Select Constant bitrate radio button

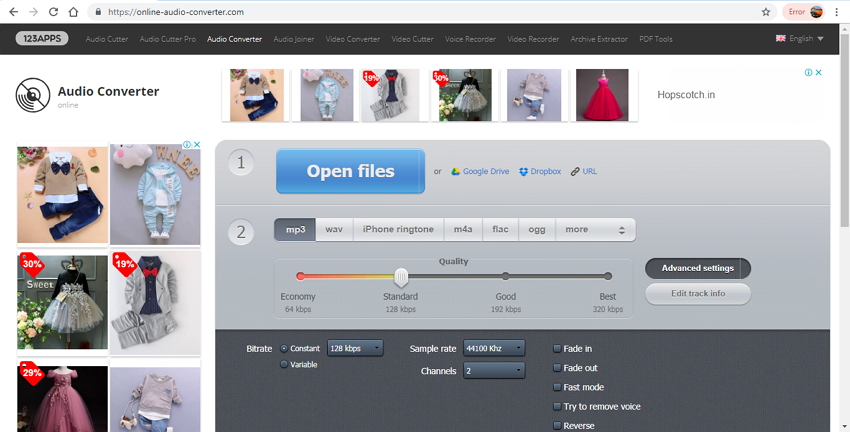[284, 349]
